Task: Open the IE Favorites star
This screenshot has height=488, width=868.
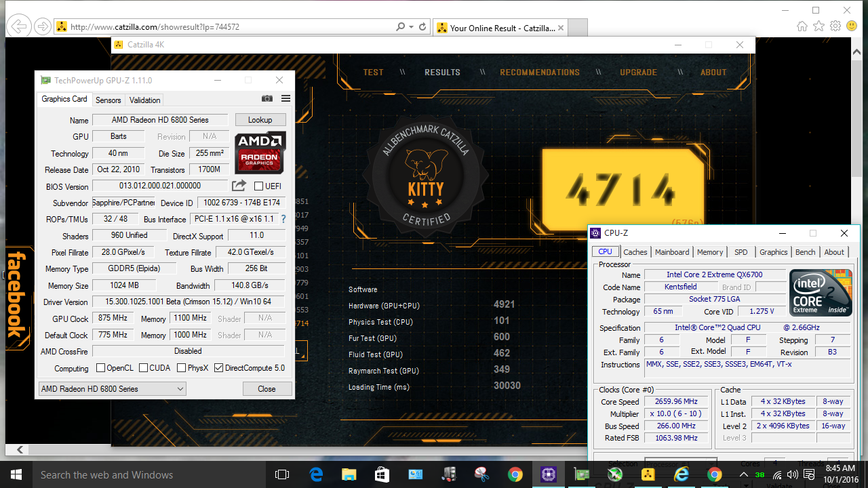Action: point(818,26)
